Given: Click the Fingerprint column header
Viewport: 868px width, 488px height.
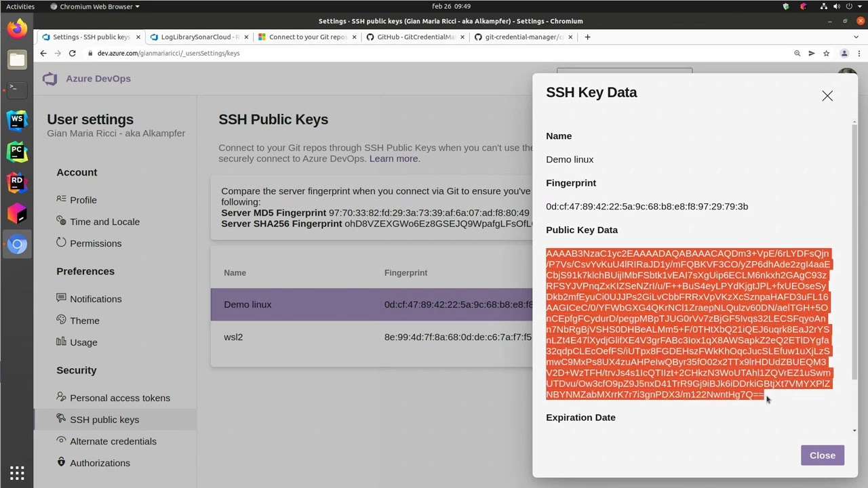Looking at the screenshot, I should click(x=406, y=272).
